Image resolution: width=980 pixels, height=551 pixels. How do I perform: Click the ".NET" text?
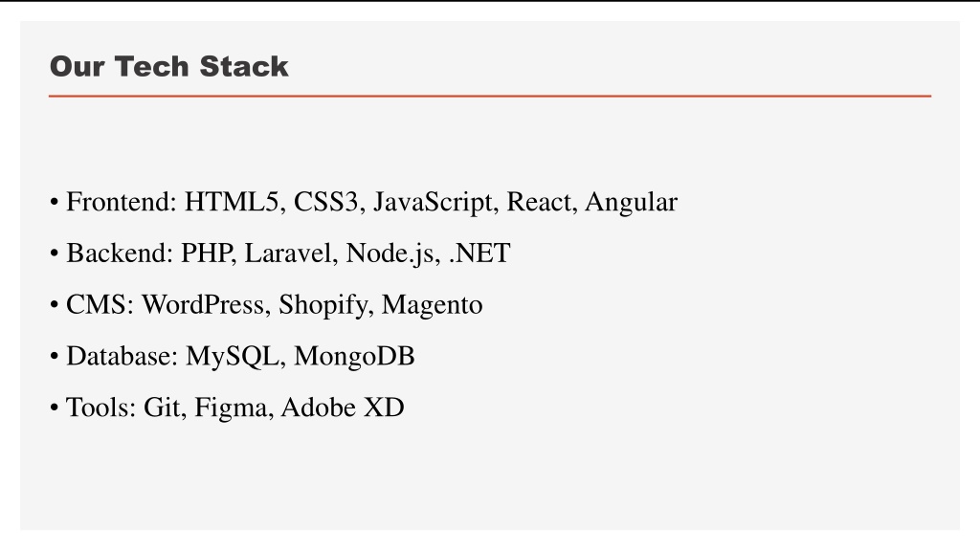(x=479, y=253)
